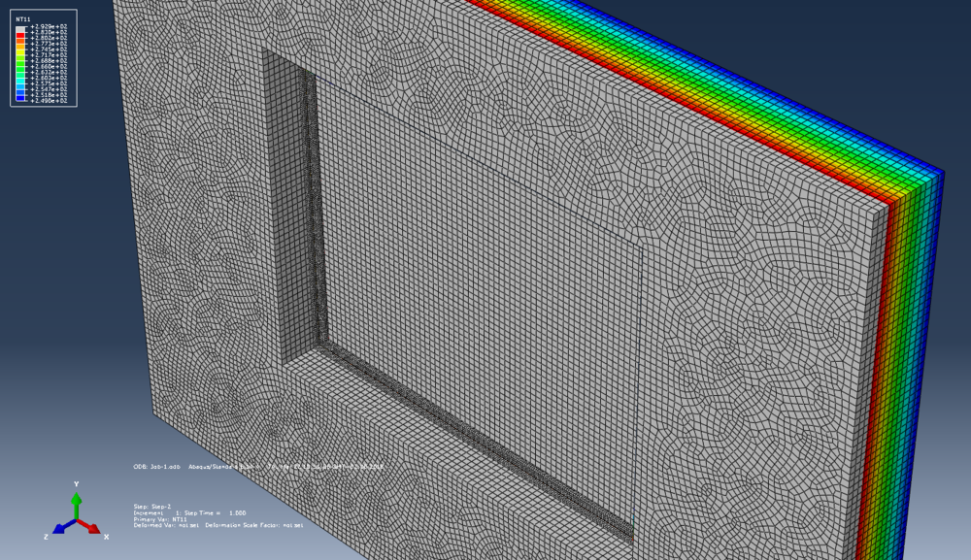971x560 pixels.
Task: Click the gray swatch at the top of the legend
Action: [x=18, y=28]
